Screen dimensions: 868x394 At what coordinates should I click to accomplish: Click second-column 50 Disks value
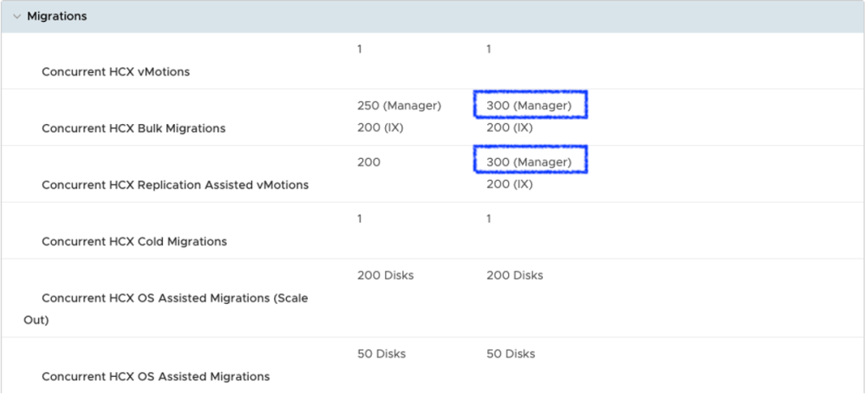(x=511, y=353)
